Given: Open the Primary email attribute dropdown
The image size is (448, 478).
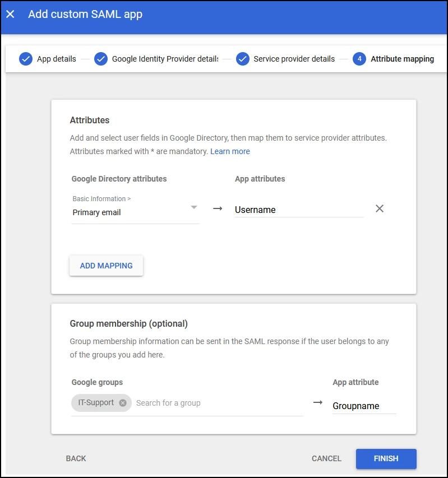Looking at the screenshot, I should pyautogui.click(x=135, y=209).
